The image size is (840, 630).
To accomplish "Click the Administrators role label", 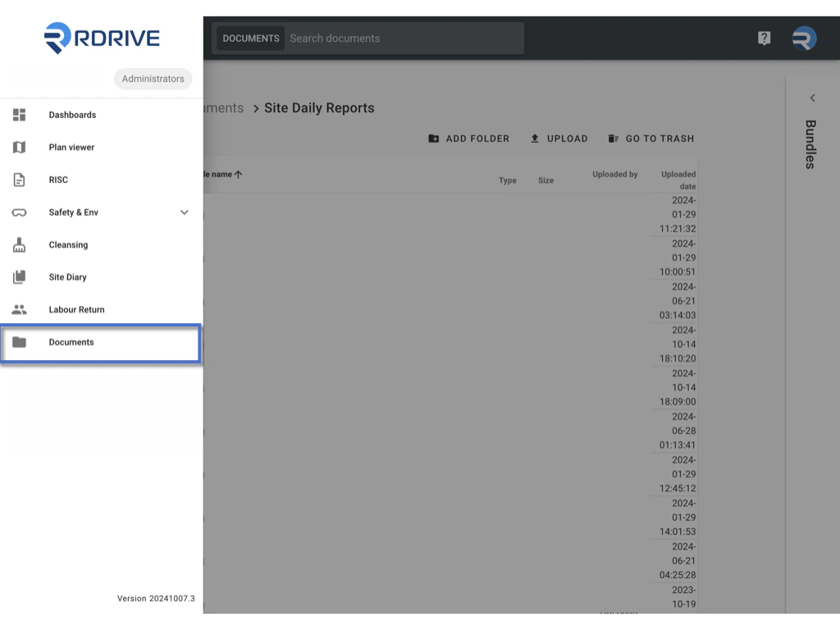I will (153, 79).
